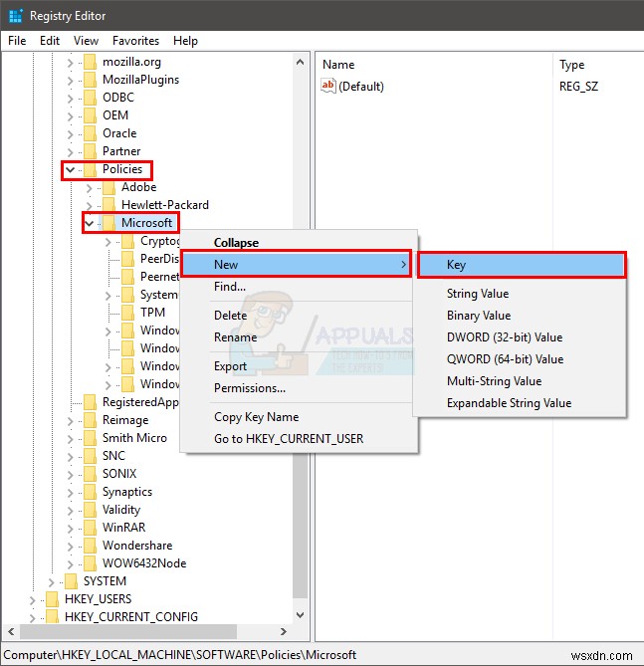Click the Partner folder icon

90,151
